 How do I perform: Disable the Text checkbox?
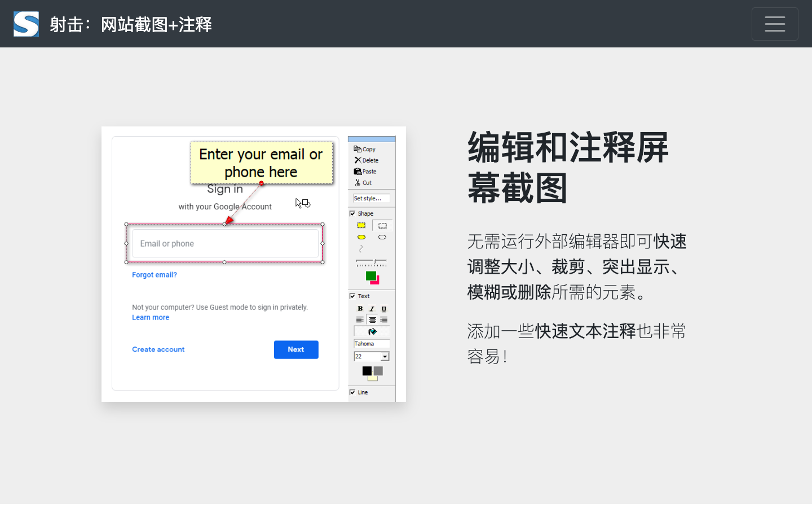click(352, 296)
